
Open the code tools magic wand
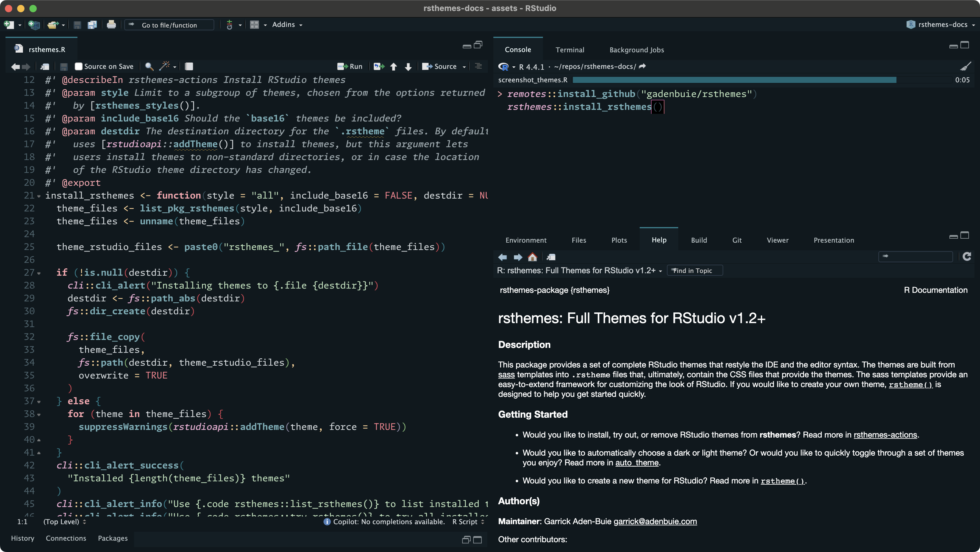click(164, 66)
